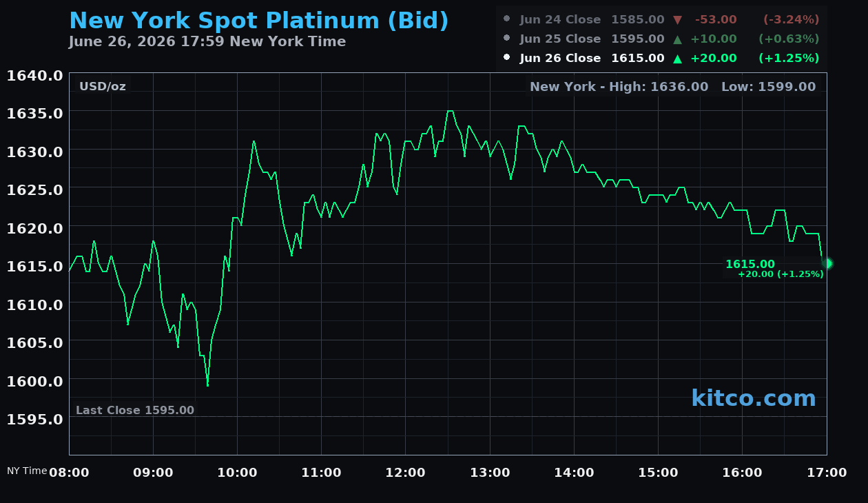Click the current price marker dot at 1615.00

click(827, 263)
